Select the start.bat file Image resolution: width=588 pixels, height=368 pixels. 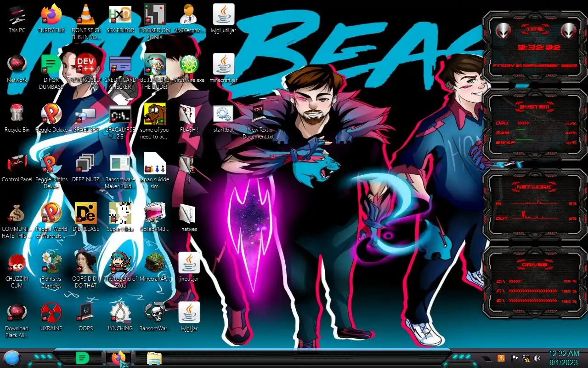coord(224,118)
